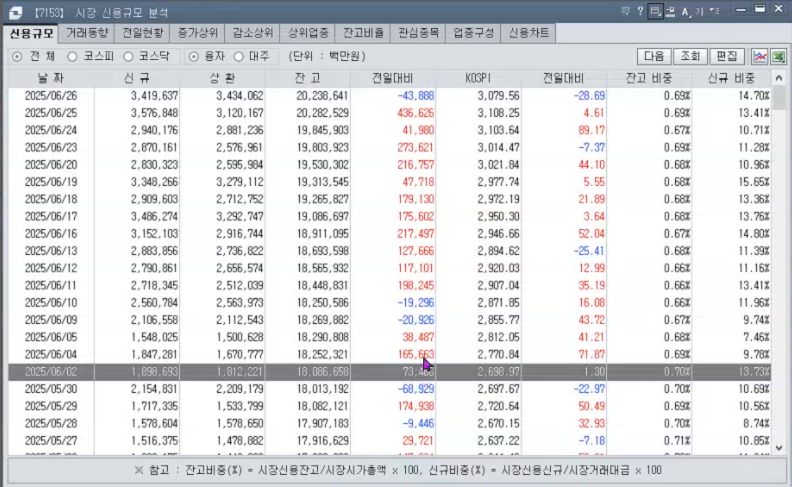Select the 전체 radio button
The image size is (792, 487).
[x=17, y=57]
